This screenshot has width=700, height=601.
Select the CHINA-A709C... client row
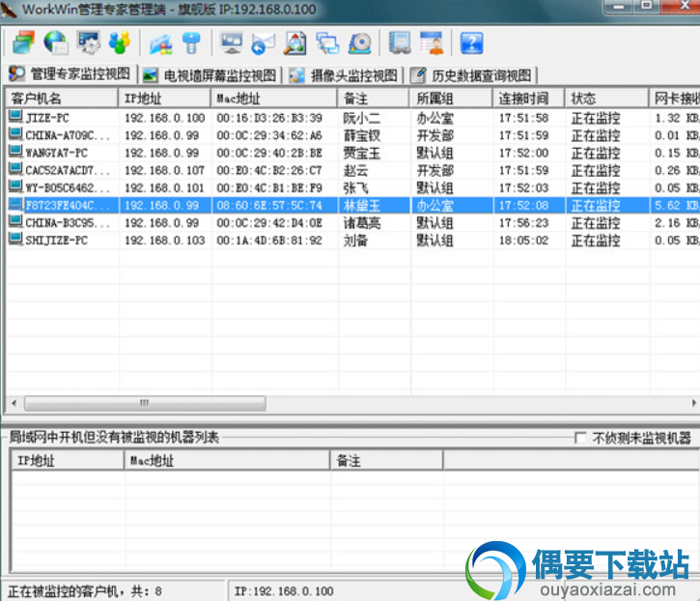(x=352, y=135)
